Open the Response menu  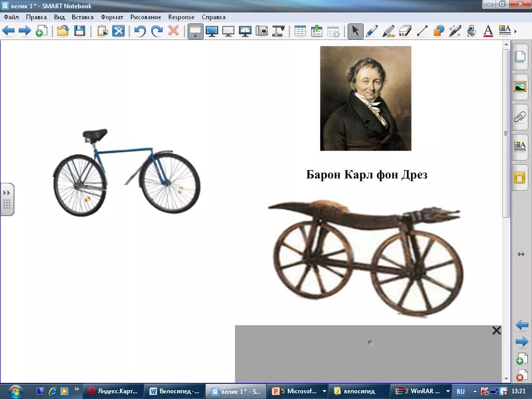[x=181, y=17]
